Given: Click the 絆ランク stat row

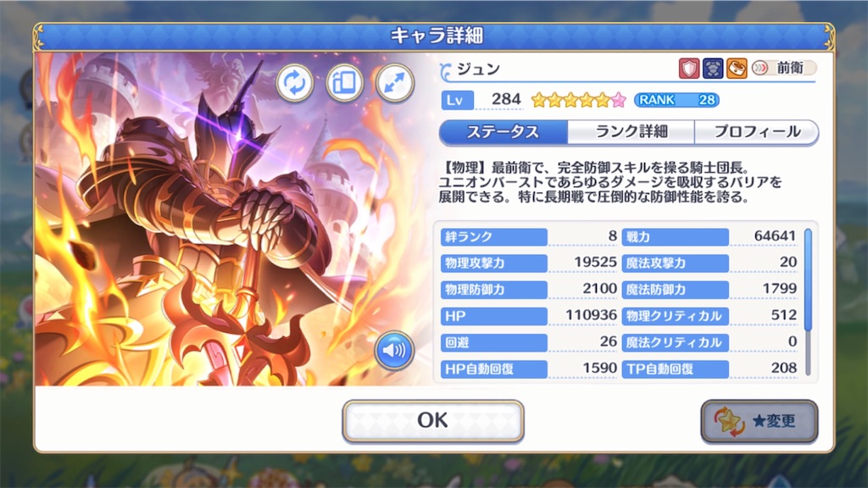Looking at the screenshot, I should point(529,237).
